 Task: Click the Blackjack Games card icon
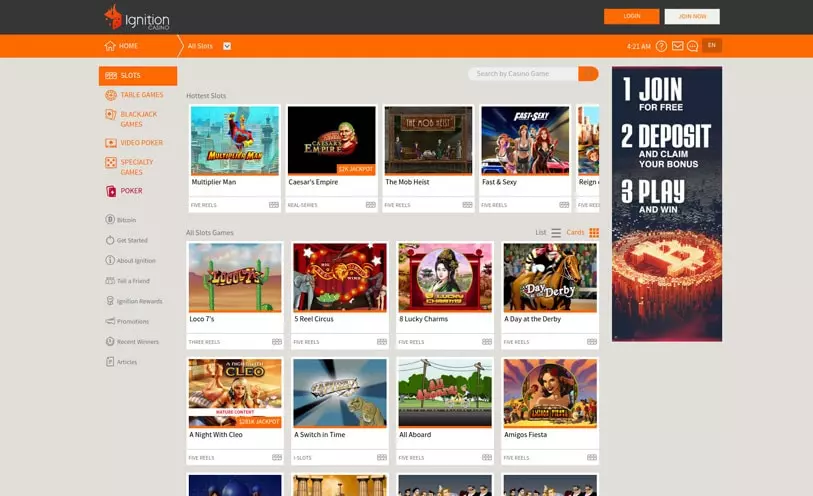[x=111, y=115]
